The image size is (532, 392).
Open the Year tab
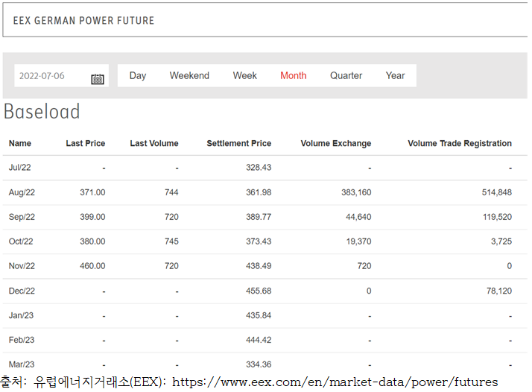(x=395, y=75)
